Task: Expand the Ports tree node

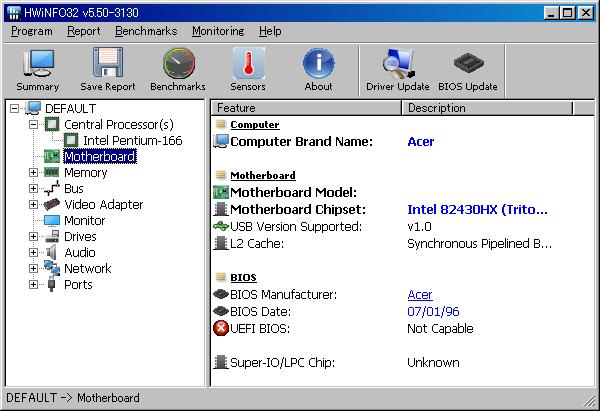Action: (x=33, y=285)
